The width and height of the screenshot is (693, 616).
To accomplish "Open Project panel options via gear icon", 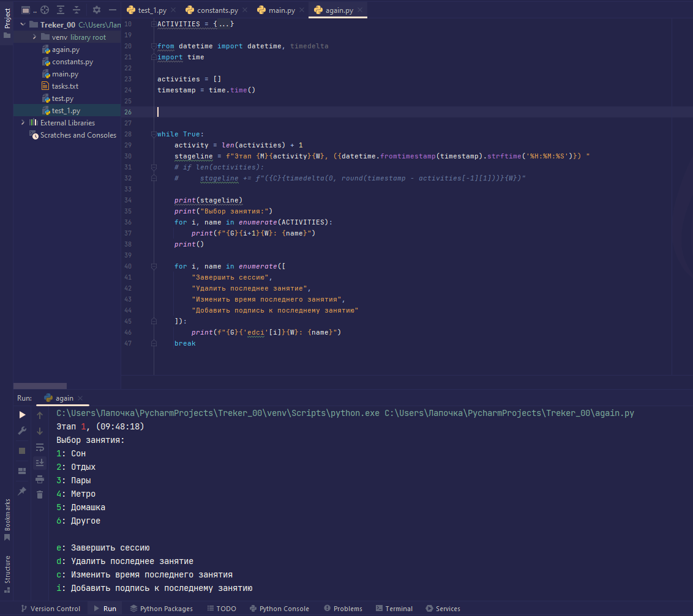I will pyautogui.click(x=97, y=10).
